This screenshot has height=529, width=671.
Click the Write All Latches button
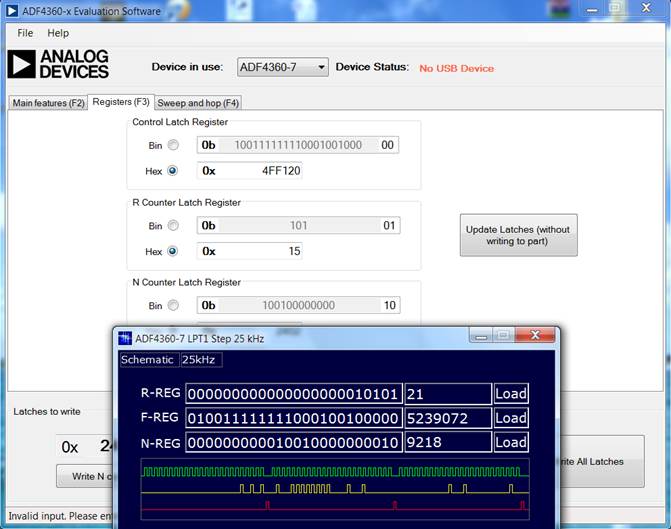click(x=601, y=461)
